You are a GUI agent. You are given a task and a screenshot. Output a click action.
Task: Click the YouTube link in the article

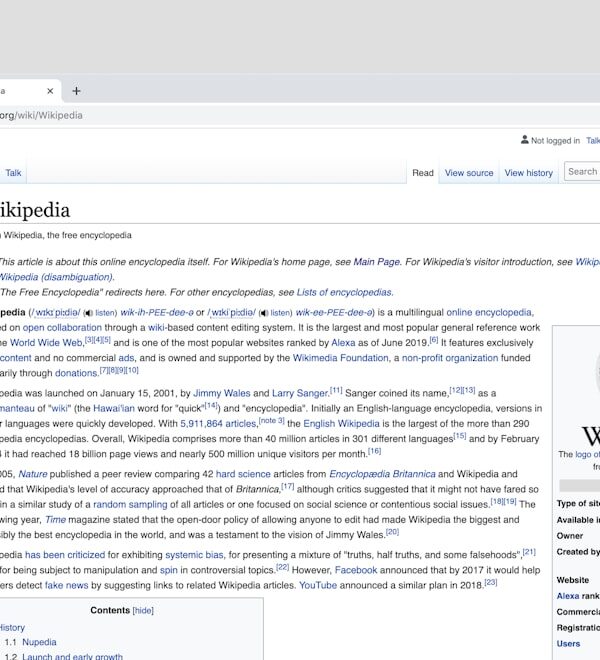coord(319,584)
